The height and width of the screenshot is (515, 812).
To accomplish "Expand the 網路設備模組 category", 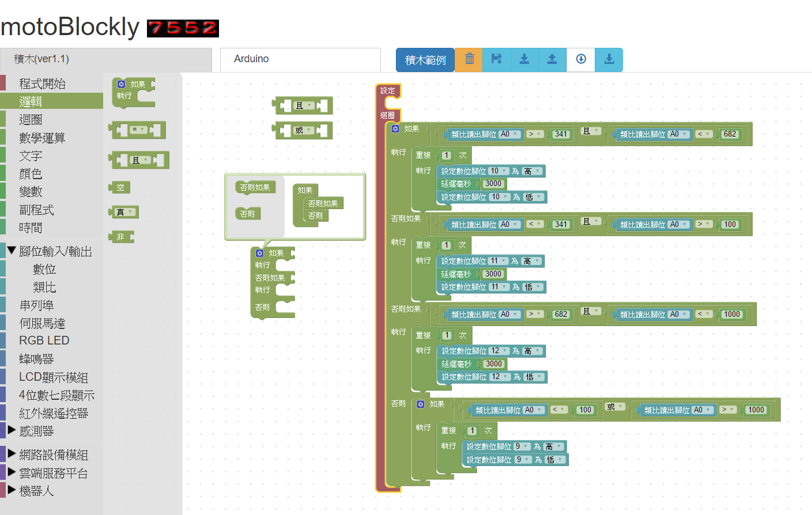I will pyautogui.click(x=12, y=454).
